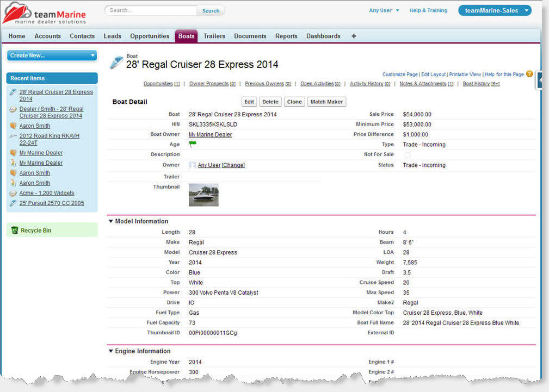Viewport: 549px width, 392px height.
Task: Collapse the Model Information section
Action: (x=111, y=221)
